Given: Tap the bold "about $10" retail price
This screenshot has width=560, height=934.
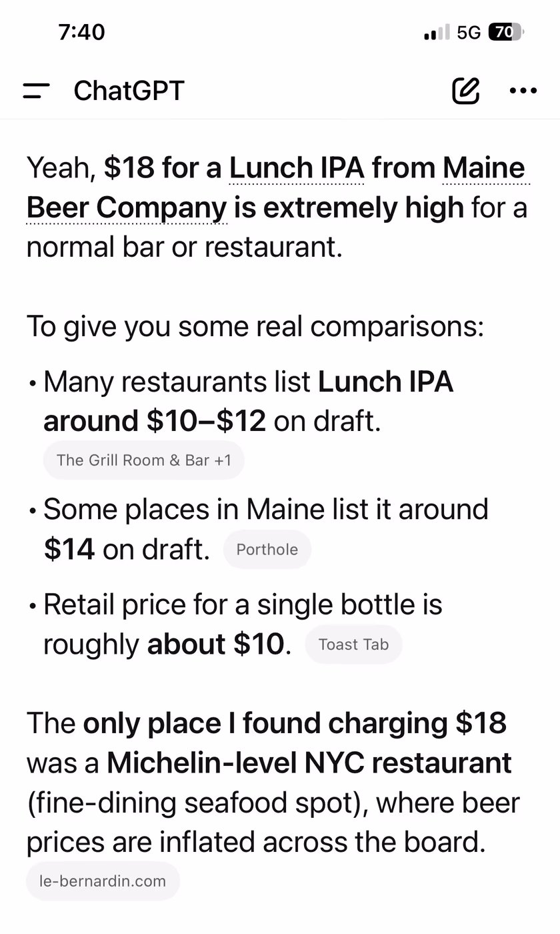Looking at the screenshot, I should [215, 644].
